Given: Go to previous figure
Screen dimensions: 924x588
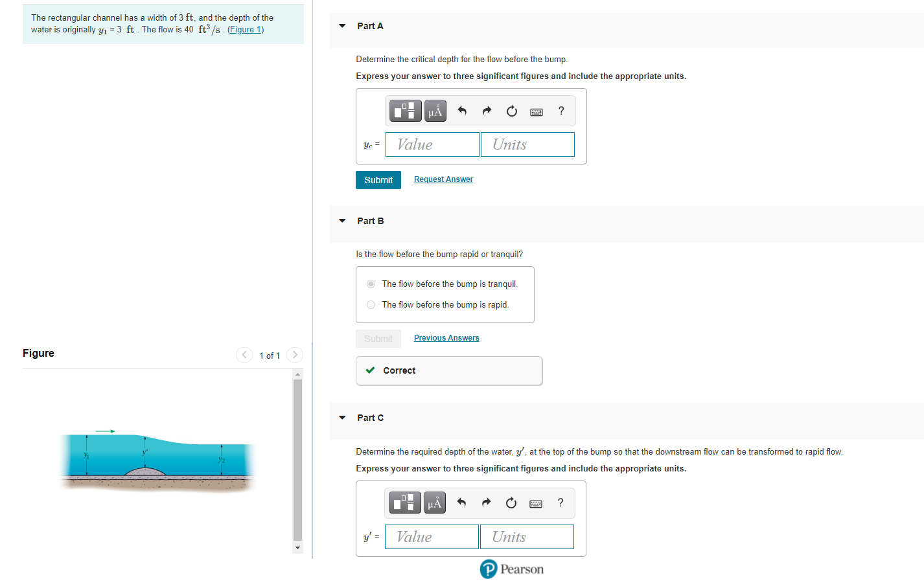Looking at the screenshot, I should 244,354.
